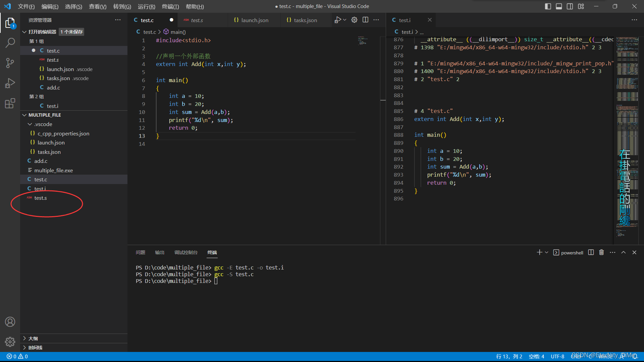Screen dimensions: 644x362
Task: Open the Extensions view
Action: [x=10, y=103]
